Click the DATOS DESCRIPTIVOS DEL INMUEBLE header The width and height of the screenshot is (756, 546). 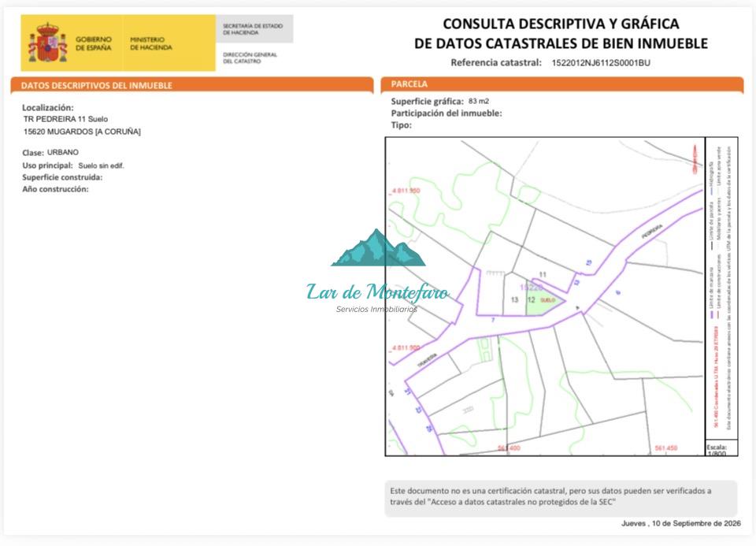tap(96, 85)
